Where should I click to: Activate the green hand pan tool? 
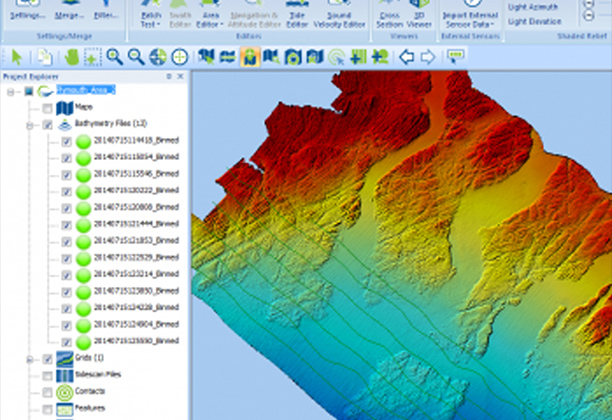tap(70, 57)
